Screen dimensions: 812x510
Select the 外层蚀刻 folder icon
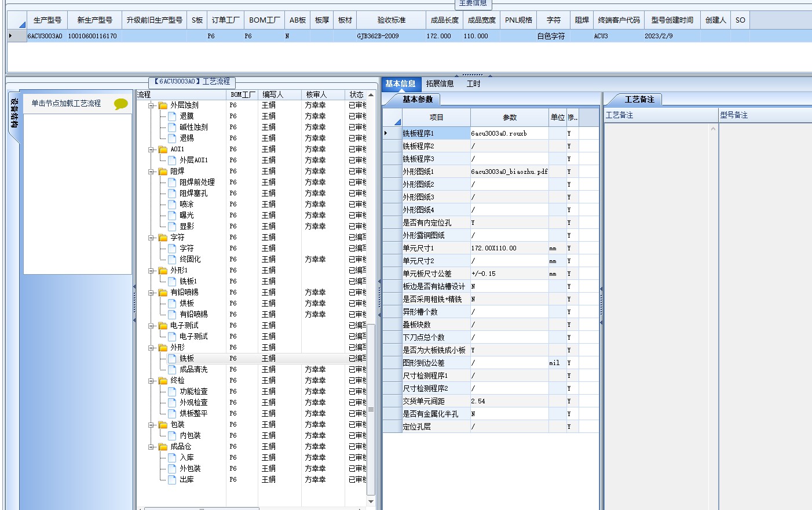click(x=163, y=105)
